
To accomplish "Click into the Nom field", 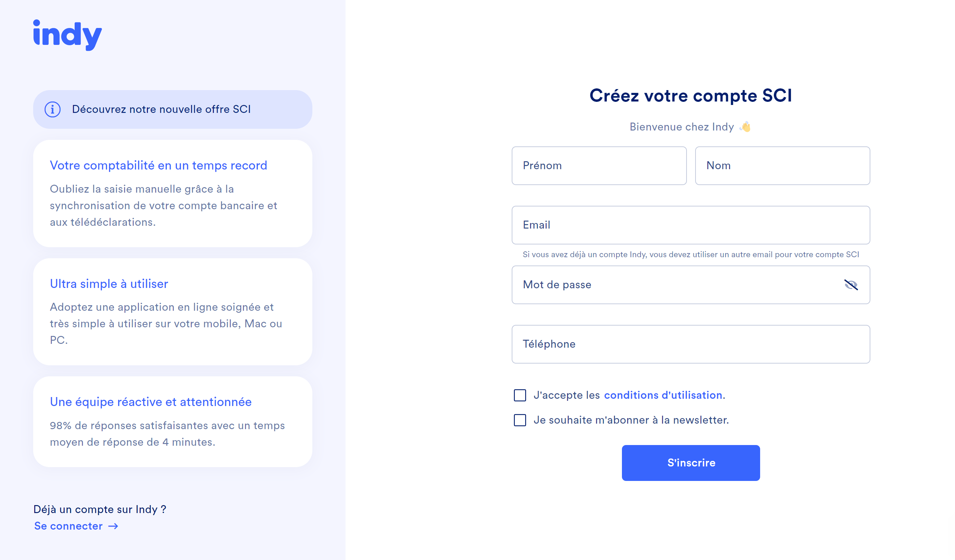I will coord(782,166).
